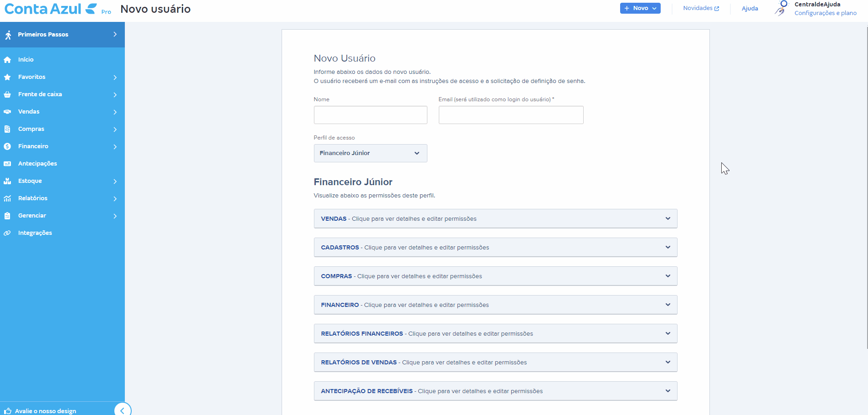868x415 pixels.
Task: Expand the Relatórios submenu chevron
Action: click(x=115, y=199)
